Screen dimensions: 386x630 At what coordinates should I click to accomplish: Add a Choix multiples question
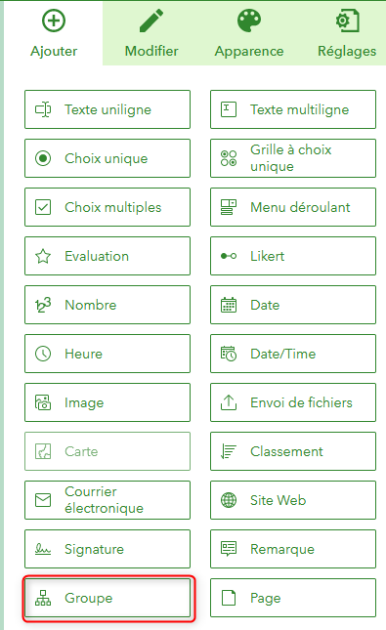point(107,207)
